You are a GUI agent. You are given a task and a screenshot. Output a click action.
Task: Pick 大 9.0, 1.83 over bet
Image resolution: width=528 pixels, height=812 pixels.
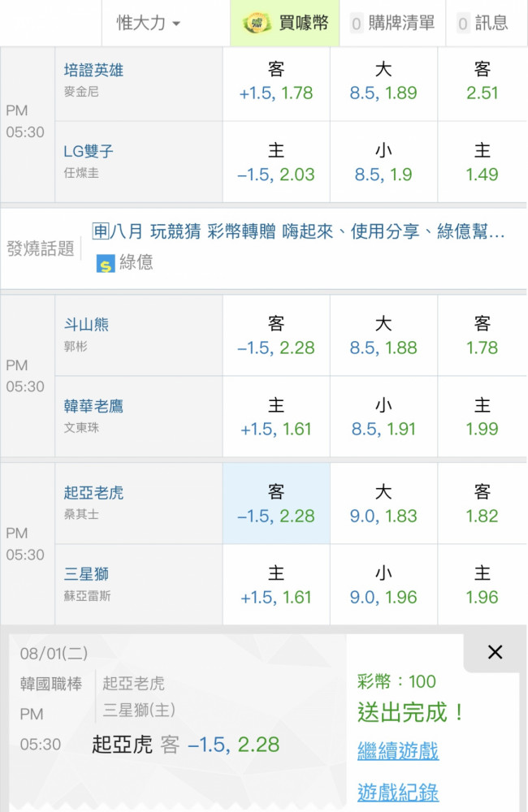point(383,503)
